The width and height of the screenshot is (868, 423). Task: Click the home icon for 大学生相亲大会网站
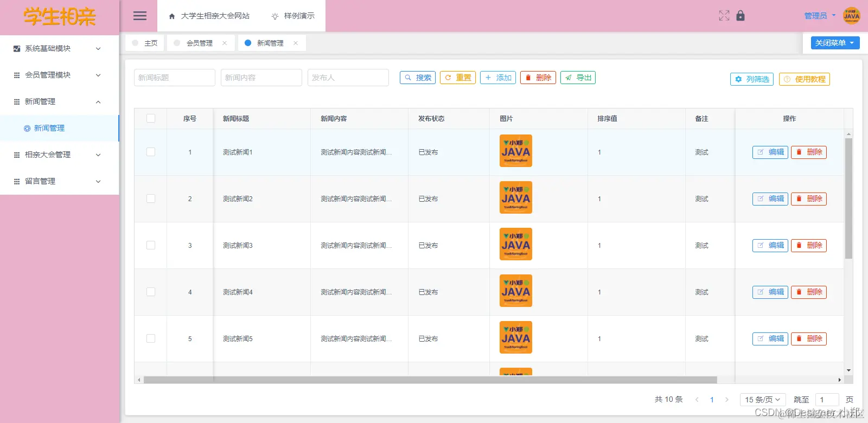172,16
